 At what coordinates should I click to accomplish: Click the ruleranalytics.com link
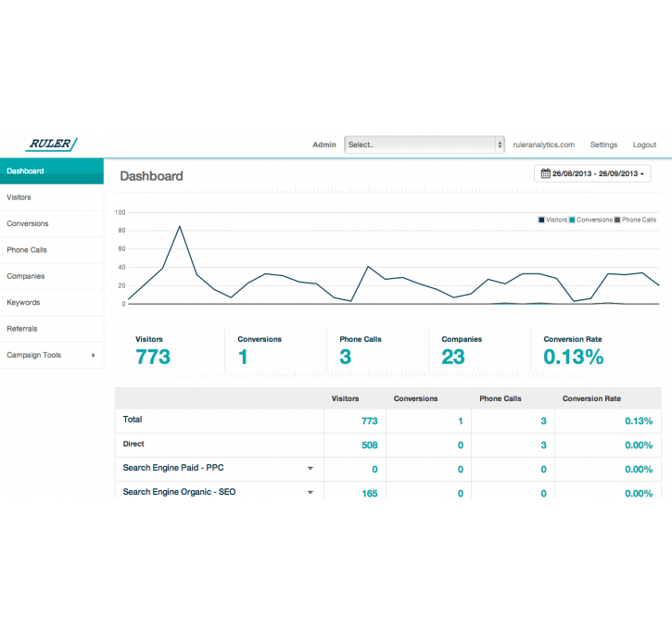click(543, 145)
